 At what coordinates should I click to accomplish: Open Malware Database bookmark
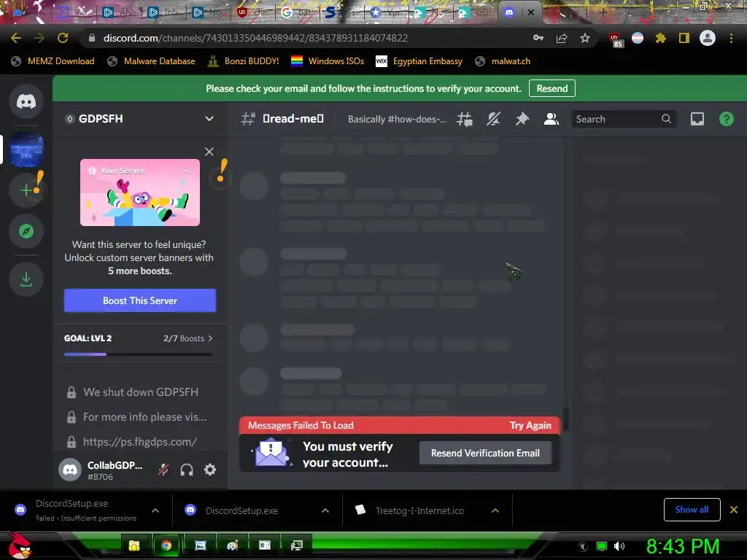[x=152, y=61]
